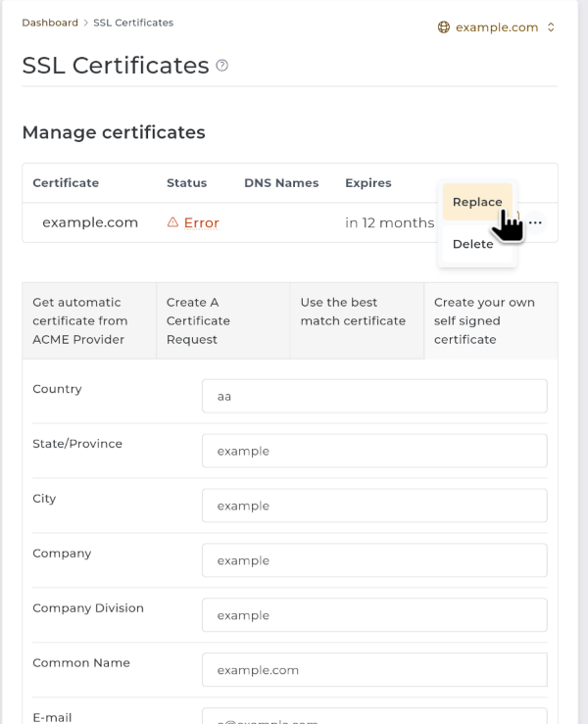Focus the Company Division input field
Viewport: 588px width, 724px height.
pyautogui.click(x=374, y=615)
